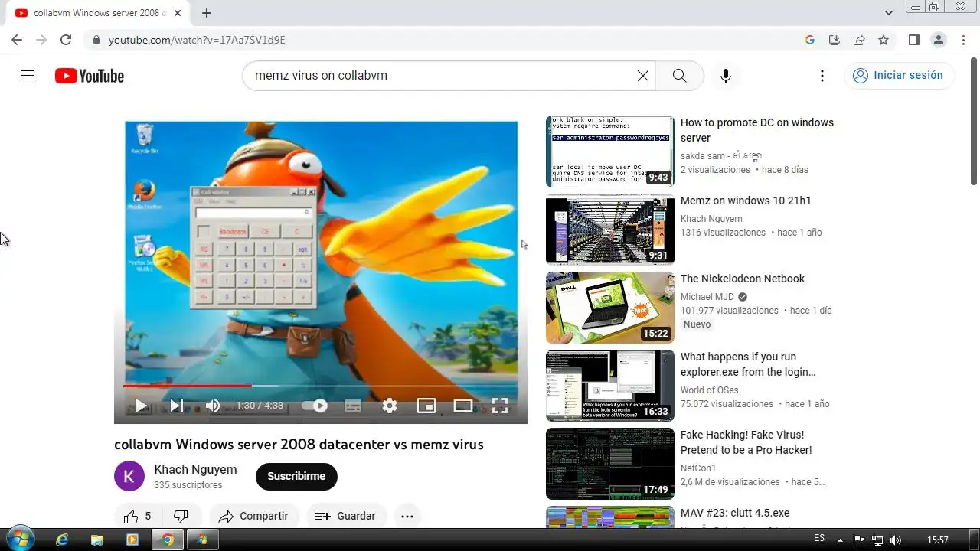Click the Suscribirme button
The height and width of the screenshot is (551, 980).
click(296, 476)
